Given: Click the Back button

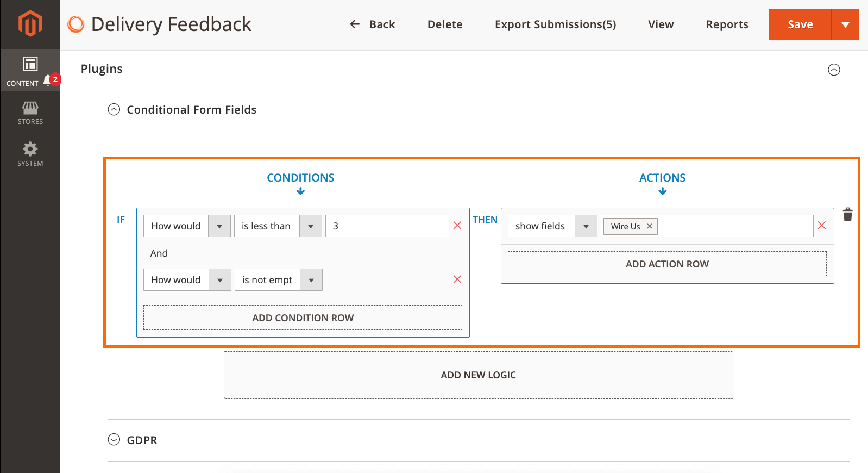Looking at the screenshot, I should tap(372, 24).
